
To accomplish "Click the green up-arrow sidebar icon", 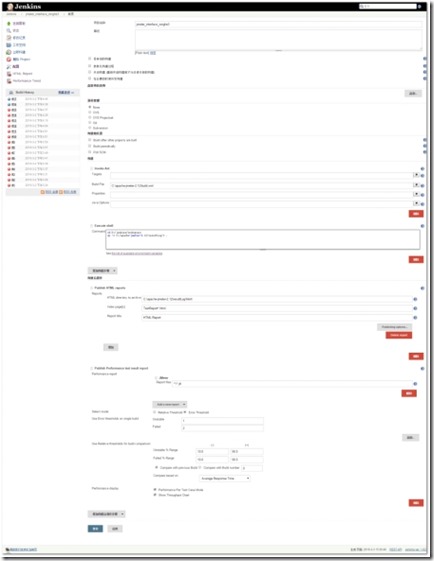I will click(9, 23).
